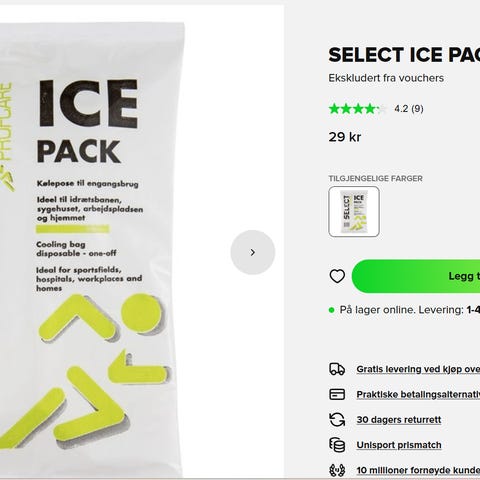Click the heart wishlist icon
The height and width of the screenshot is (480, 480).
(337, 276)
